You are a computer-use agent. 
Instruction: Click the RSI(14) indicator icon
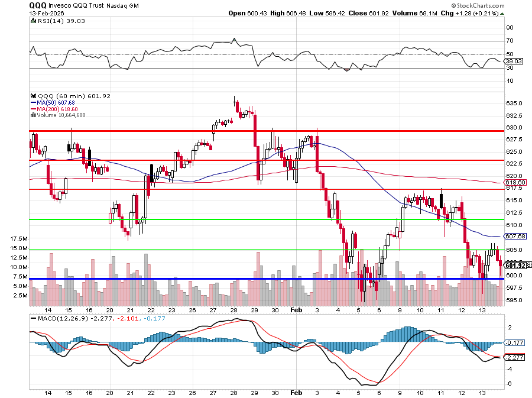(x=32, y=21)
